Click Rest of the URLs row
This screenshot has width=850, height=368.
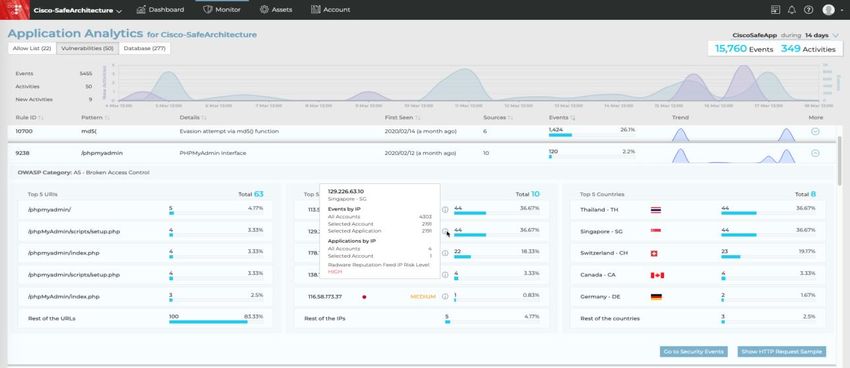coord(146,319)
